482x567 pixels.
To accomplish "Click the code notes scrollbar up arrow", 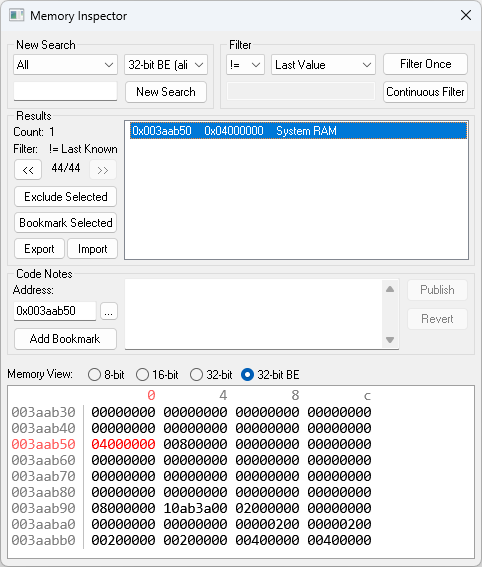I will coord(390,289).
